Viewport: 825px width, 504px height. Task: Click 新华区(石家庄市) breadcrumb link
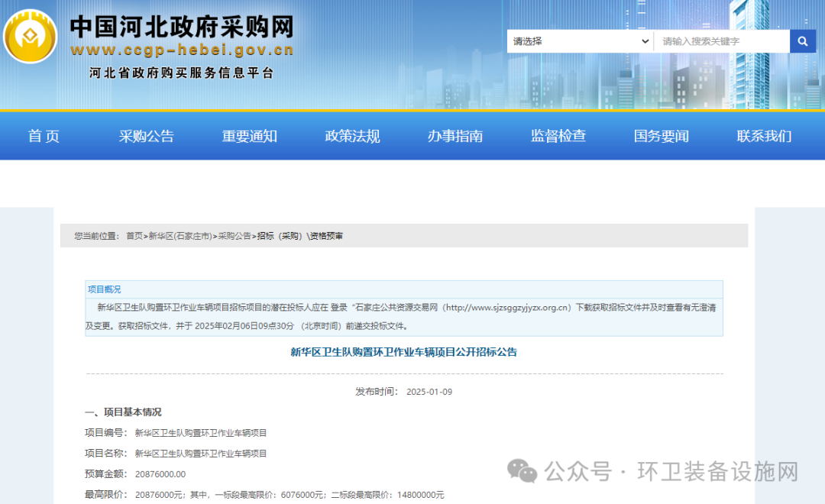coord(180,236)
